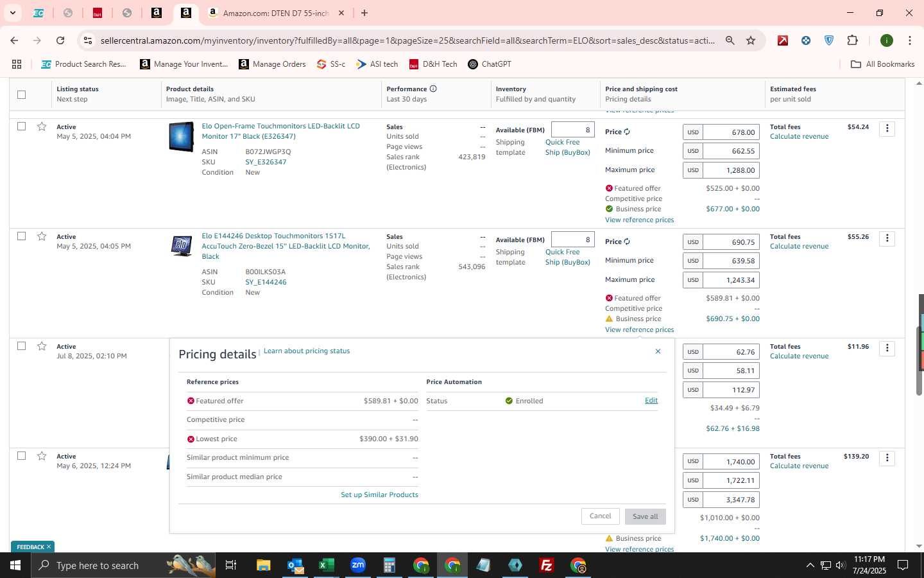The width and height of the screenshot is (924, 578).
Task: Cancel the pricing details changes
Action: [601, 516]
